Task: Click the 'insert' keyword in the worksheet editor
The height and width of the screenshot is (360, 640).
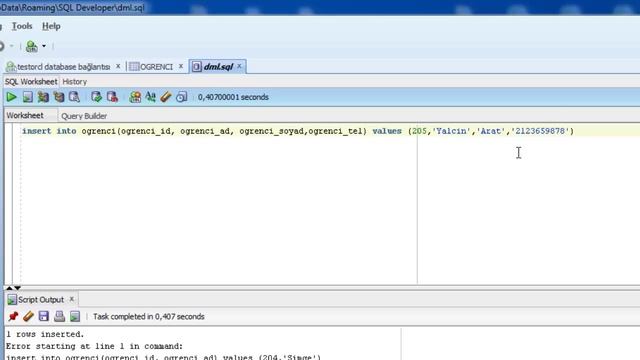Action: coord(37,131)
